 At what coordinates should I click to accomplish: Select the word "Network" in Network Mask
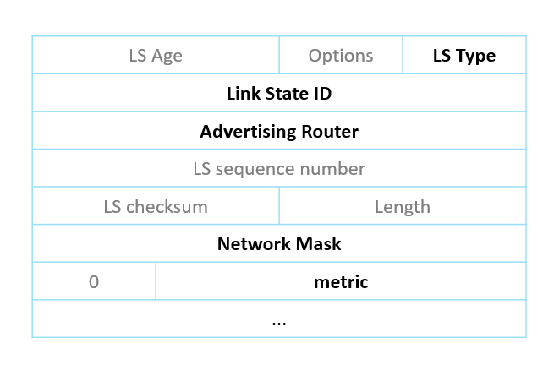[255, 244]
